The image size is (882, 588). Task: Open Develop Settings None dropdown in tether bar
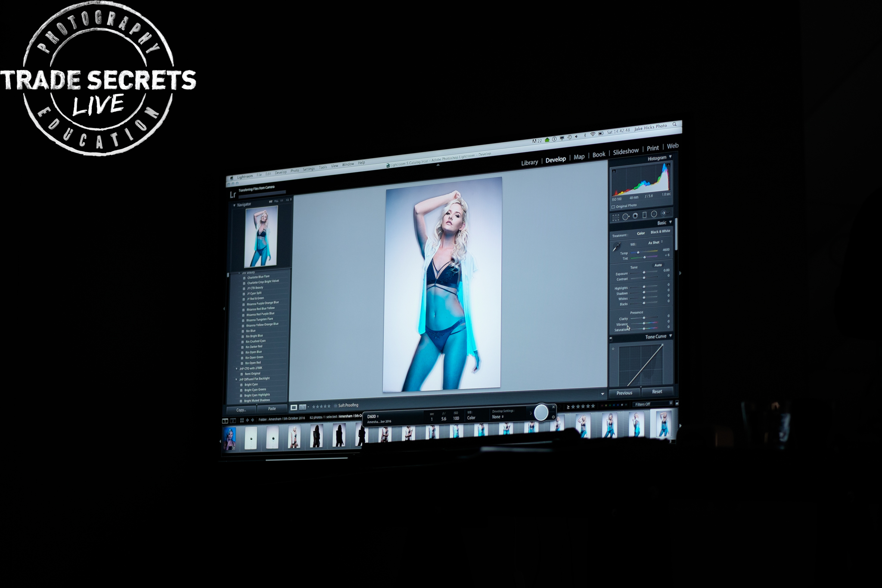tap(498, 417)
